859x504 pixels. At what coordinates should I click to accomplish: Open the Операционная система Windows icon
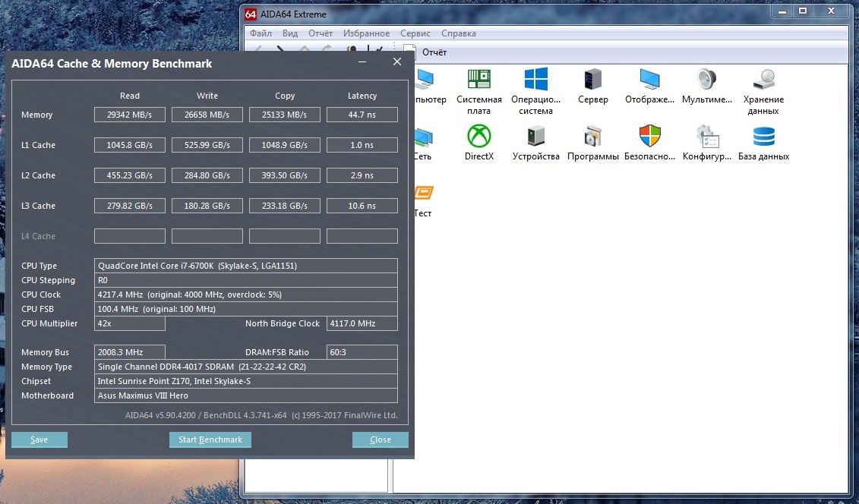tap(535, 80)
